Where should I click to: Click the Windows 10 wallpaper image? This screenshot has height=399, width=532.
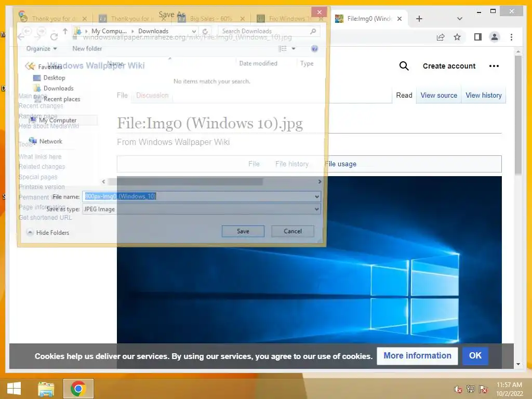(309, 260)
